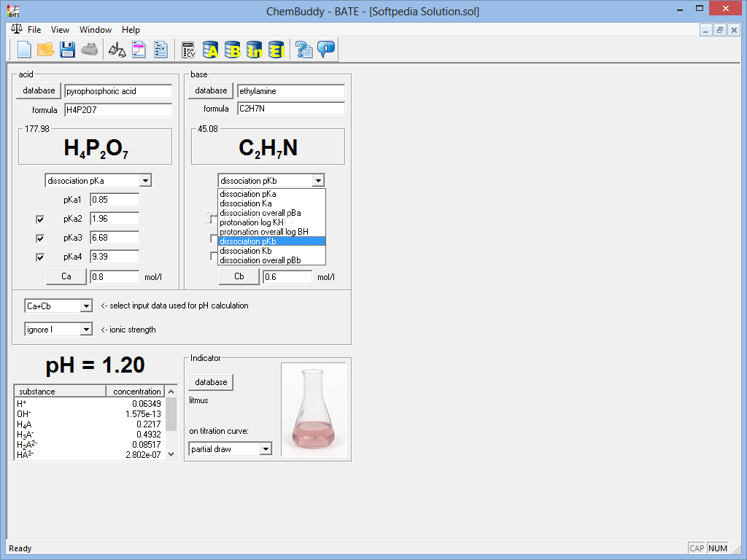Toggle the pKa2 checkbox
This screenshot has height=560, width=747.
pos(40,219)
